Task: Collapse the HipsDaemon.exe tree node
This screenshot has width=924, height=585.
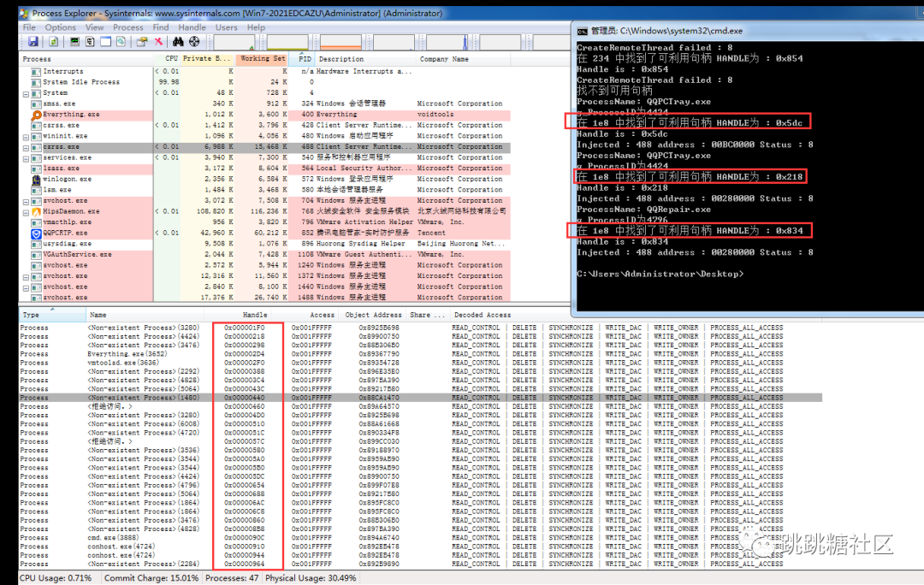Action: pos(26,212)
